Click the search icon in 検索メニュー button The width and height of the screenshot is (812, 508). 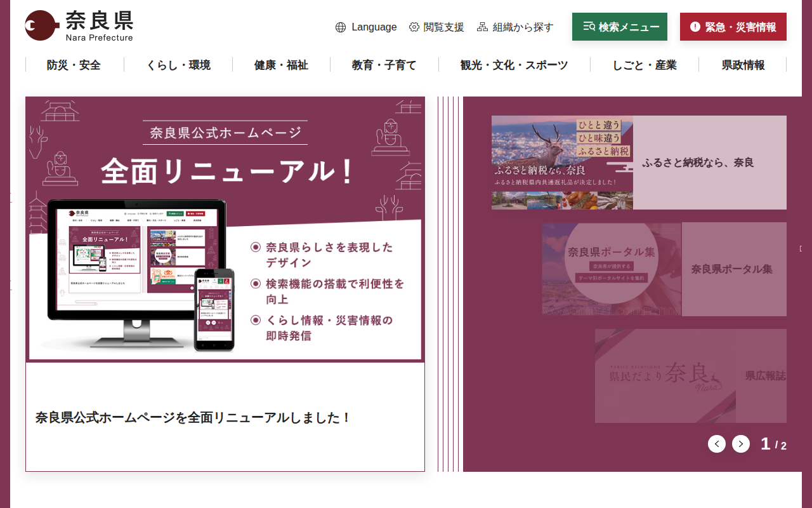coord(589,27)
